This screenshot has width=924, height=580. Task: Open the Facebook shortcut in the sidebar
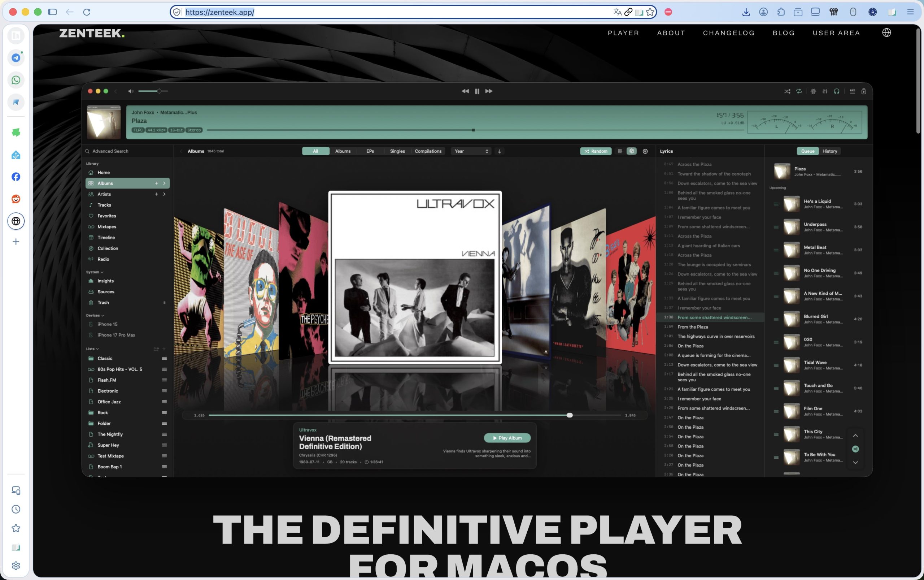(x=16, y=177)
